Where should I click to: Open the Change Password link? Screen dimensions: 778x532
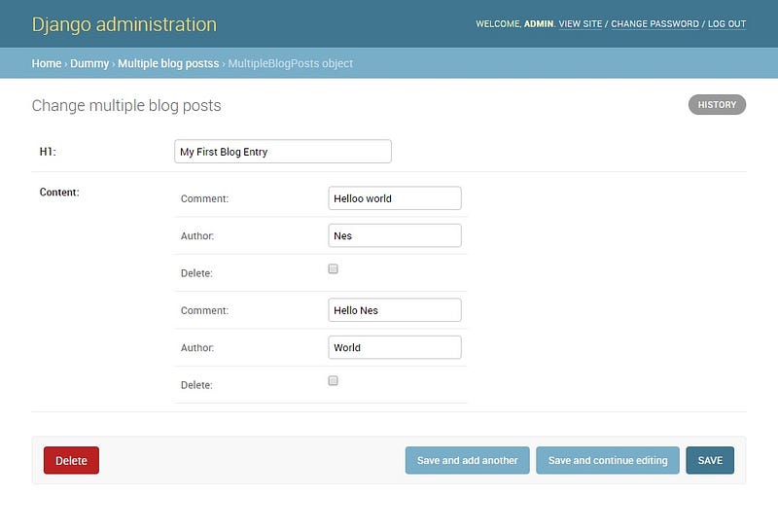pyautogui.click(x=654, y=23)
